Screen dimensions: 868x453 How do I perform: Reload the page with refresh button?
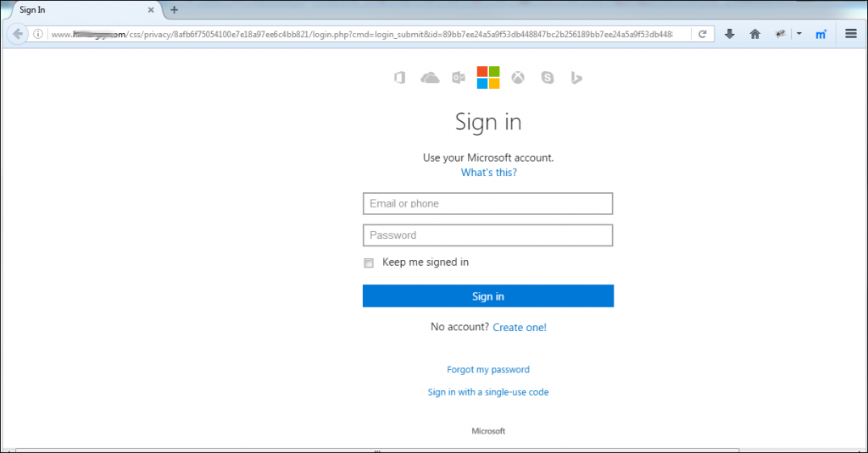coord(703,34)
